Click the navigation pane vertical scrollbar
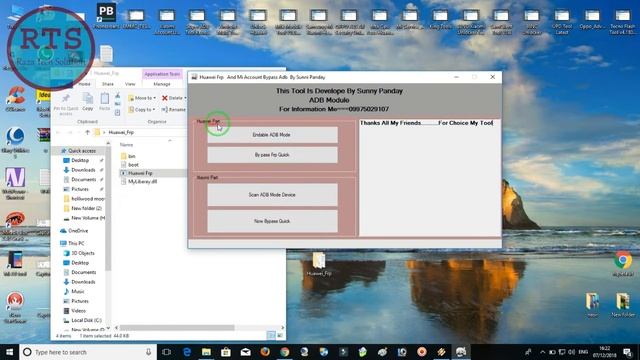Viewport: 640px width, 360px height. 108,208
